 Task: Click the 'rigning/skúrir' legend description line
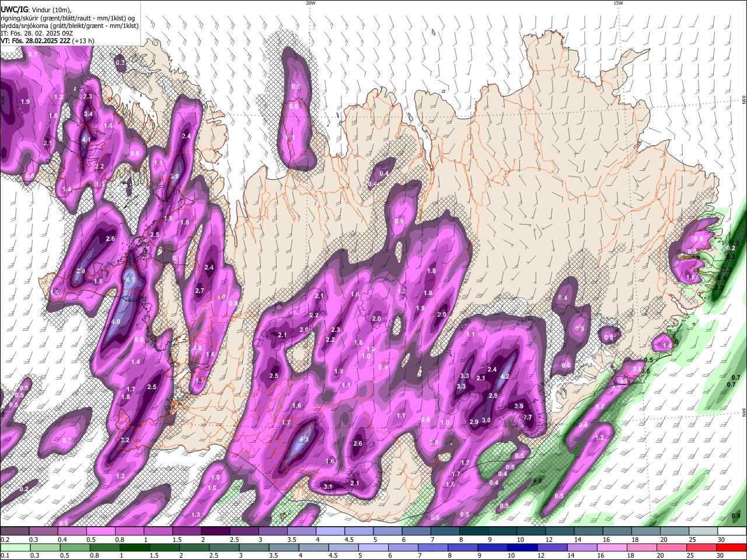coord(67,17)
